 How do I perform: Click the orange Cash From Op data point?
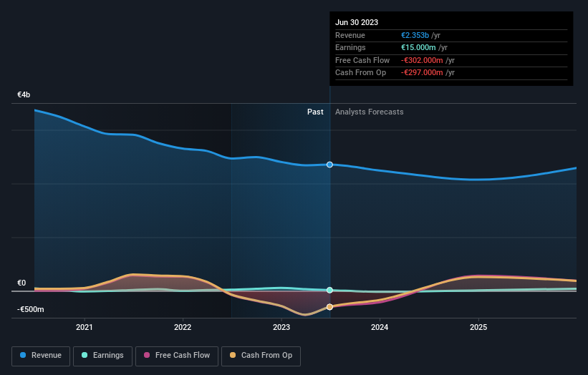(x=329, y=307)
